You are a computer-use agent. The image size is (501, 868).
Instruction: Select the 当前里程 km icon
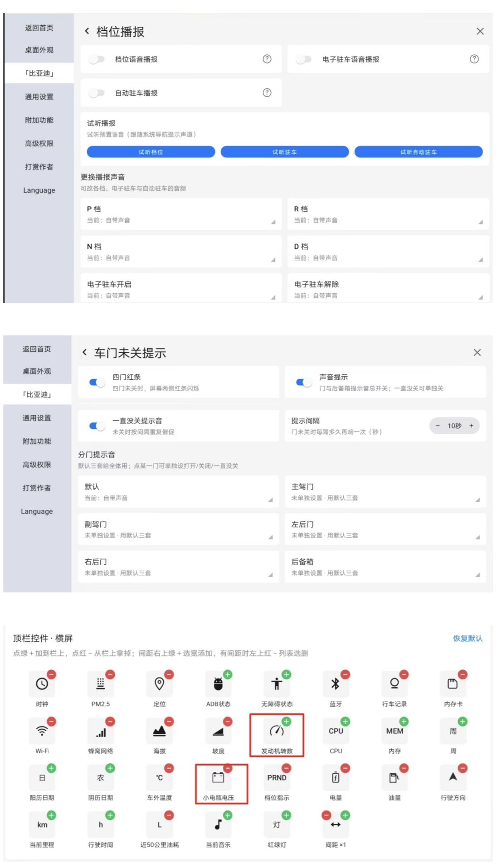pyautogui.click(x=42, y=825)
